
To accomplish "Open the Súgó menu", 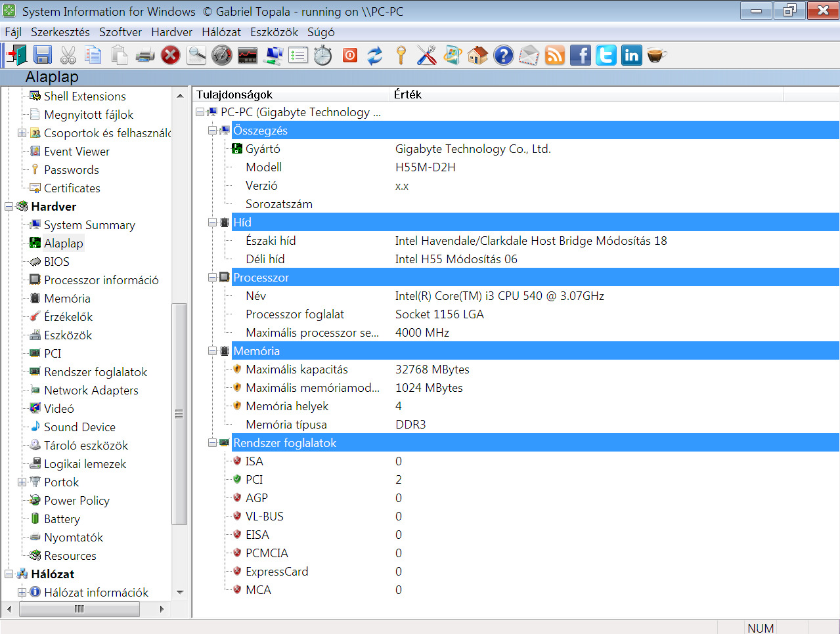I will click(321, 32).
